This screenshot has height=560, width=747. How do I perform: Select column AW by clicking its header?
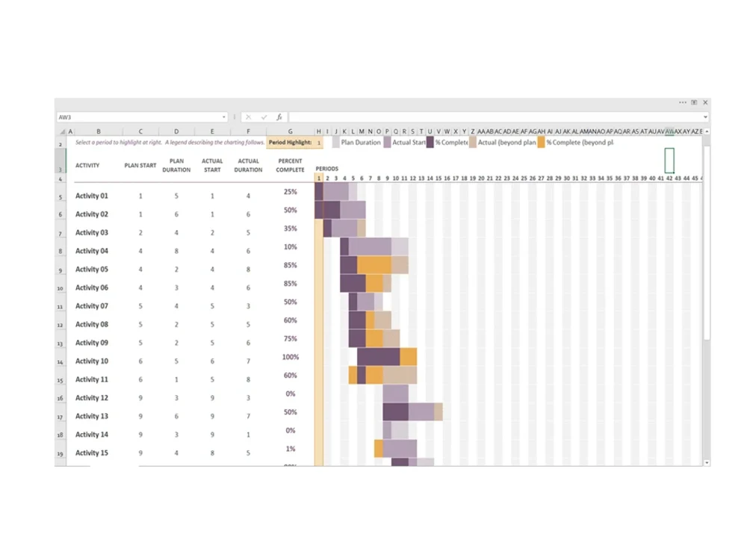[669, 131]
